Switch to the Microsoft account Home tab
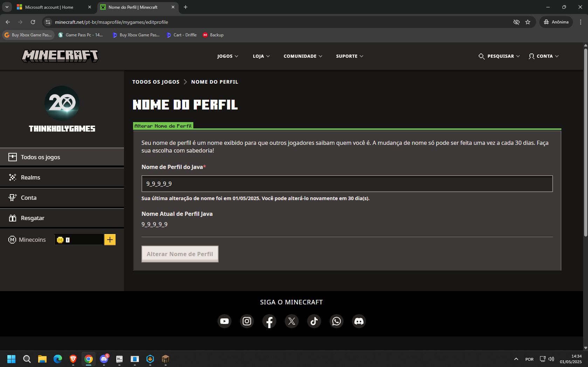The width and height of the screenshot is (588, 367). (54, 7)
